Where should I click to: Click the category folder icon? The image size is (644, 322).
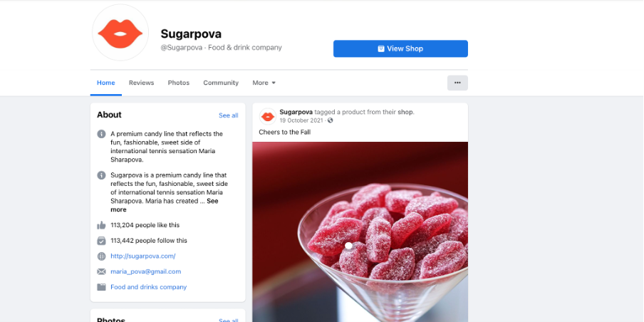pos(101,287)
